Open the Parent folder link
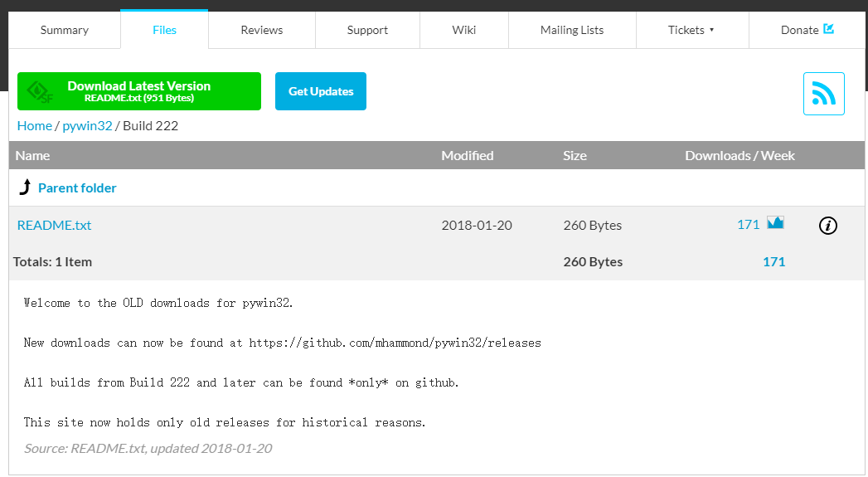 point(77,187)
